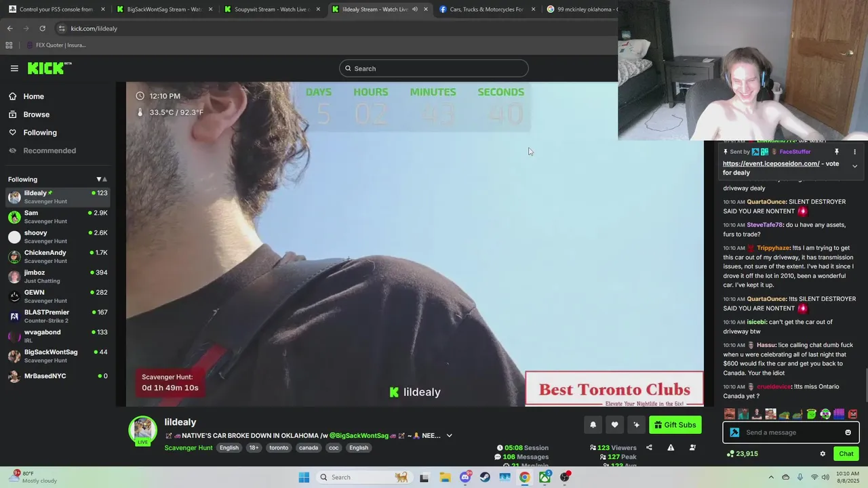868x488 pixels.
Task: Click the green Chat send button
Action: [846, 453]
